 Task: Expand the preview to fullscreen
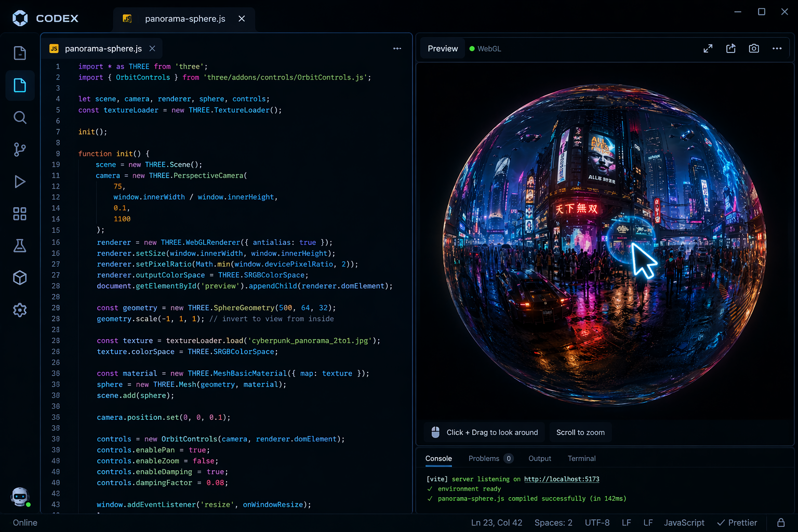click(708, 48)
